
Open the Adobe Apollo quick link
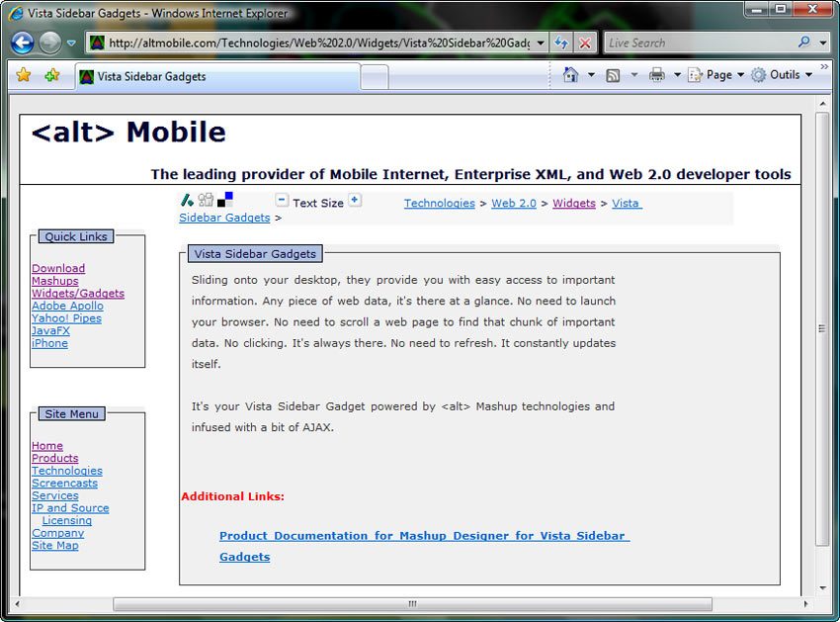coord(67,306)
